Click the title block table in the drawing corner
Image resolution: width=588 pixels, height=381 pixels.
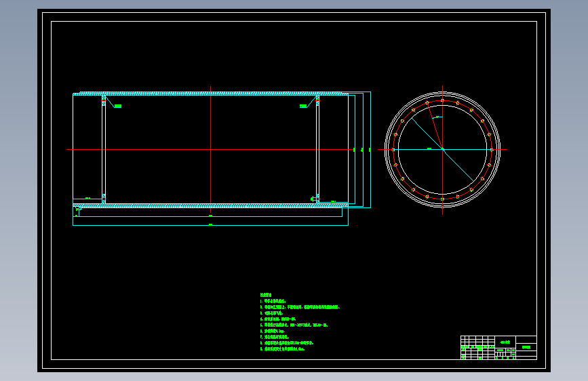[498, 348]
